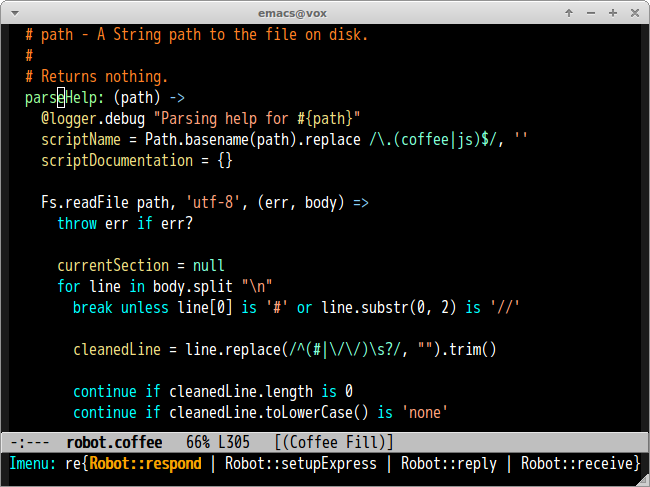Click the scriptName variable
This screenshot has width=650, height=487.
point(81,140)
